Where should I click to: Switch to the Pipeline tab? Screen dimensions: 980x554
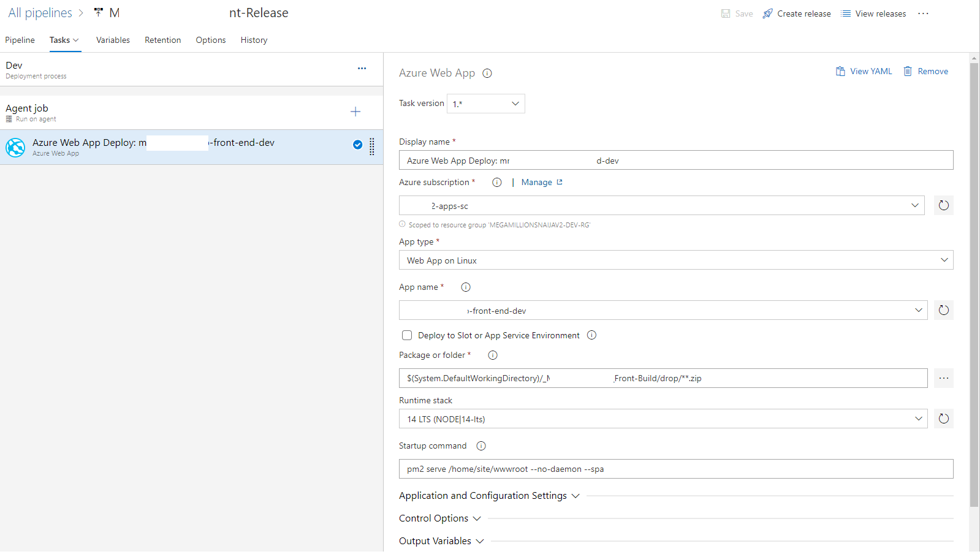point(20,40)
